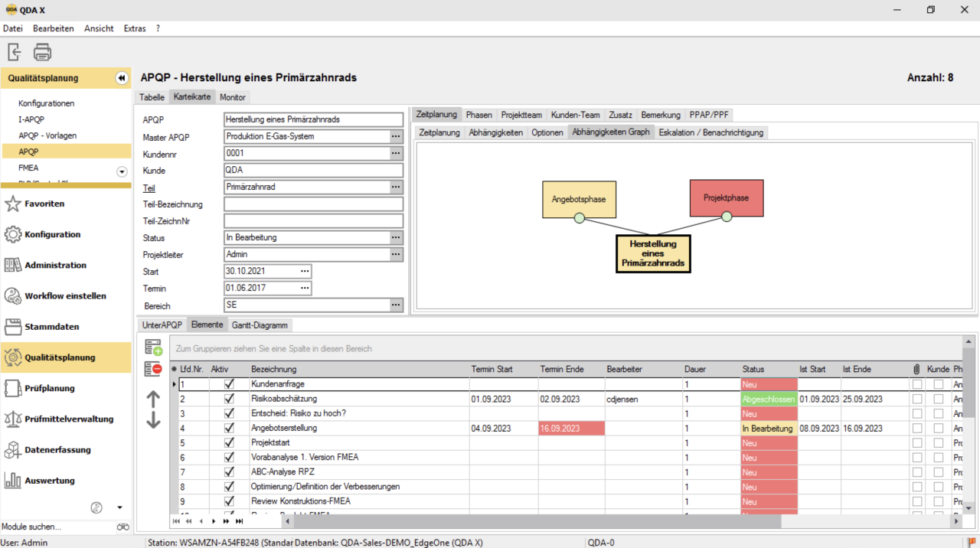This screenshot has width=980, height=548.
Task: Toggle the Aktiv checkbox for ABC-Analyse RPZ
Action: click(229, 472)
